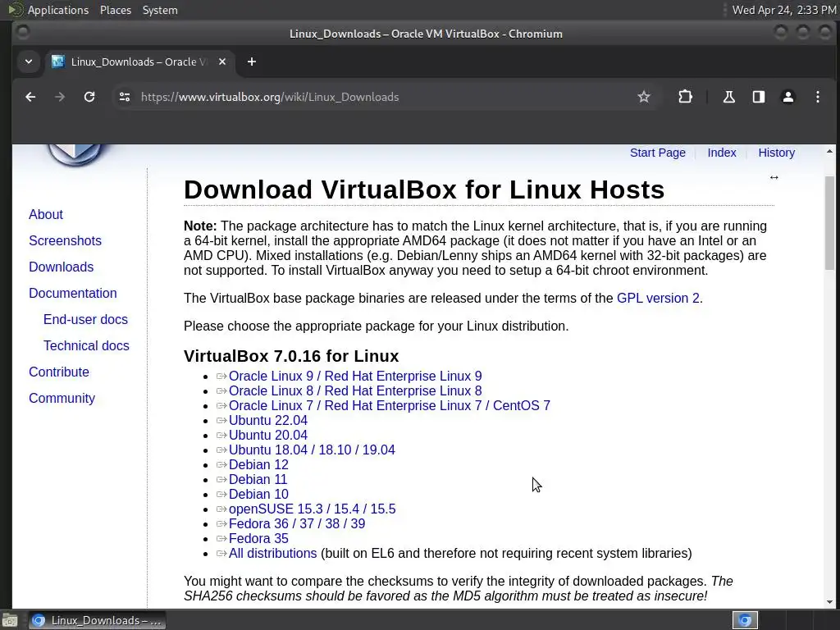Download the Debian 10 package
This screenshot has width=840, height=630.
pos(258,494)
